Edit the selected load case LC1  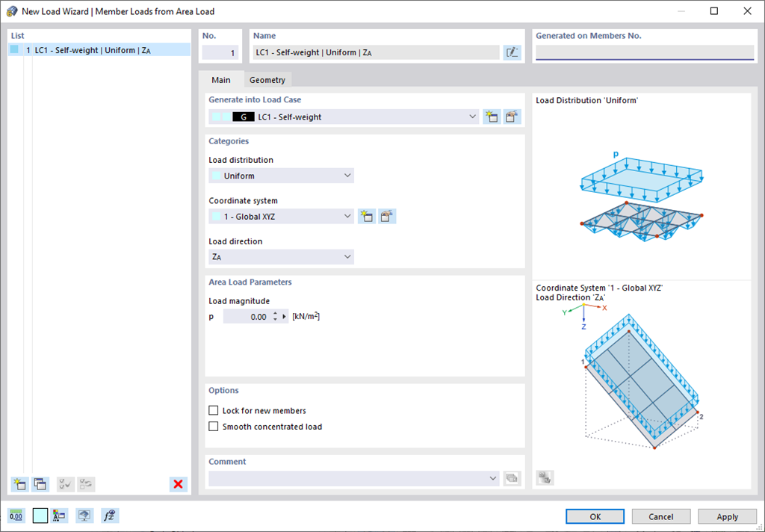pos(512,117)
